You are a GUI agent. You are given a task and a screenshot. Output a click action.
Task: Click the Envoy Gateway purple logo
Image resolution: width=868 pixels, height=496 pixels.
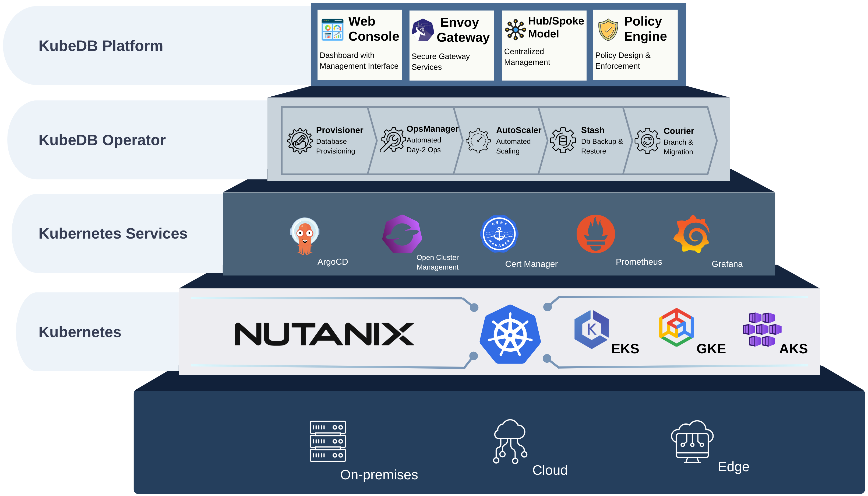click(x=422, y=30)
